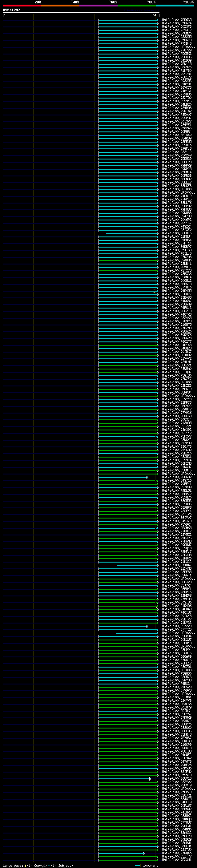Select label UniRef100_A9PIA2

click(176, 111)
